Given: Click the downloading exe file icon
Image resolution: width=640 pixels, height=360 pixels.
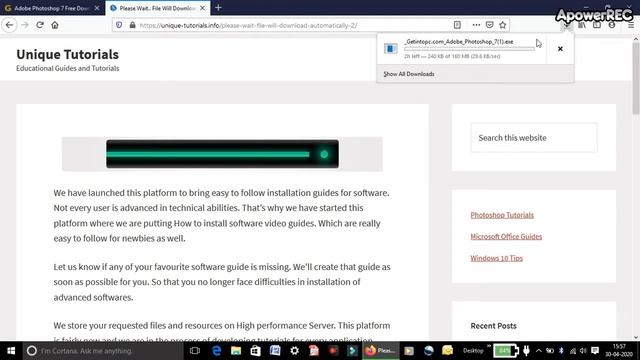Looking at the screenshot, I should coord(390,49).
